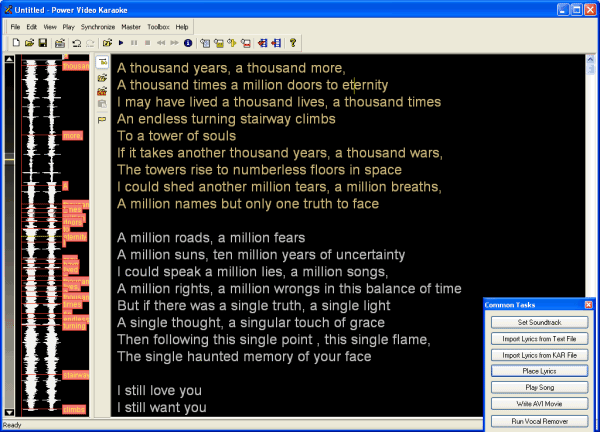This screenshot has height=432, width=600.
Task: Click Import Lyrics from Text File
Action: coord(540,339)
